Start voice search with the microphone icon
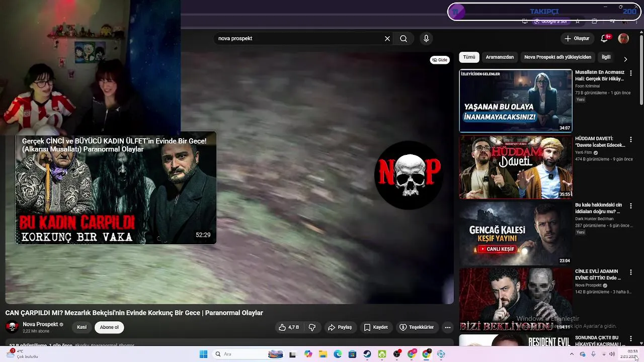644x362 pixels. (426, 39)
